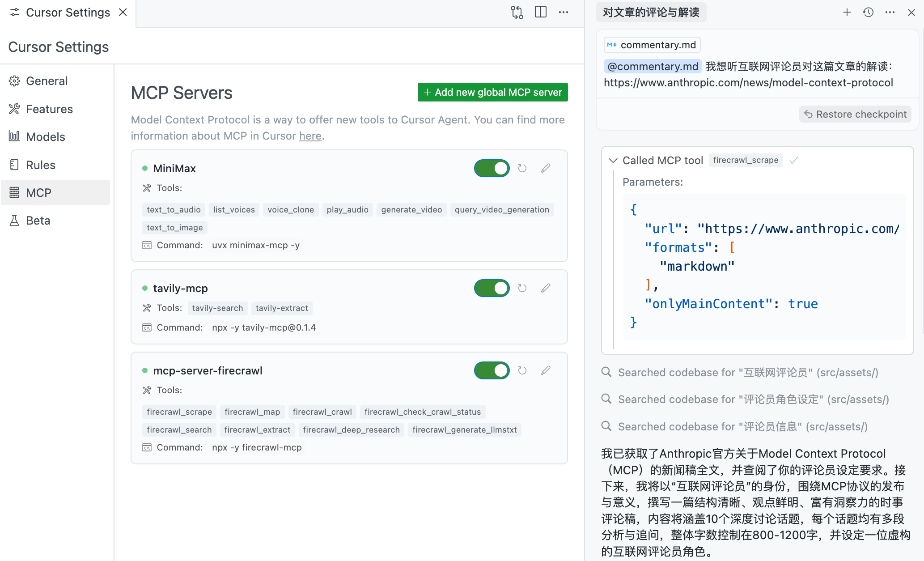Screen dimensions: 924x561
Task: Turn off the tavily-mcp server switch
Action: [x=492, y=288]
